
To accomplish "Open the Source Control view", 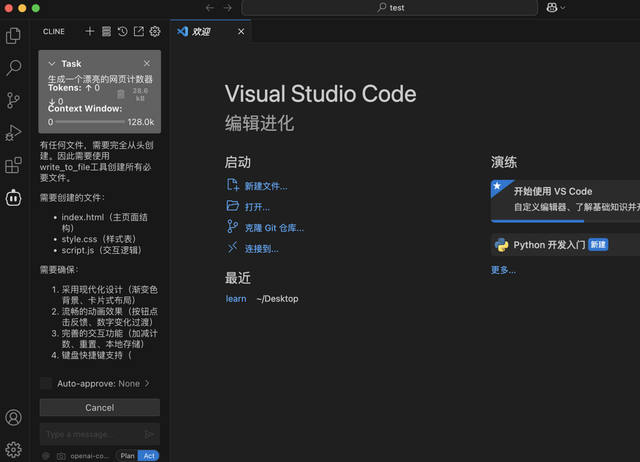I will [x=14, y=100].
